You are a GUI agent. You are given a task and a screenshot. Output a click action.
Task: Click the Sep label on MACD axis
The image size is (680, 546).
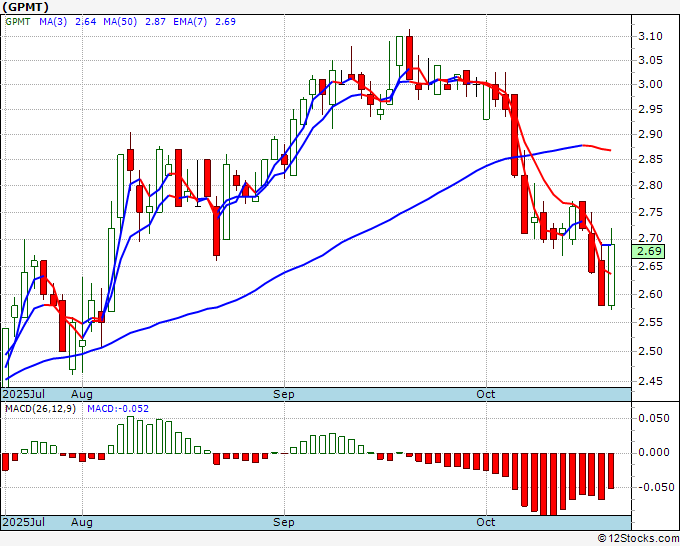[x=284, y=522]
